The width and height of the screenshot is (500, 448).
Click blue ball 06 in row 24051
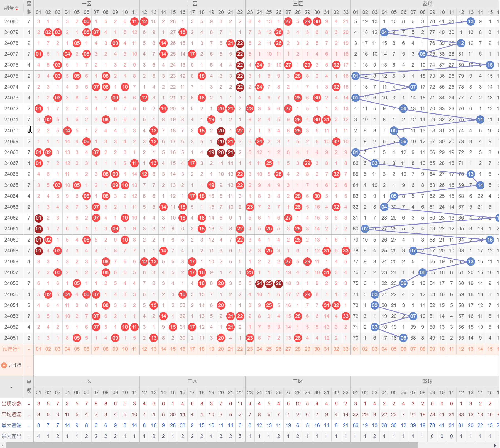coord(403,338)
